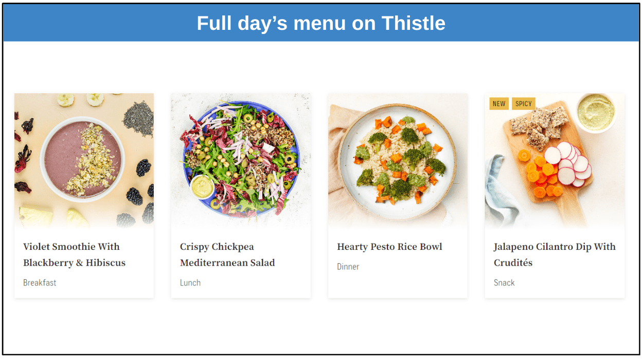Open the Crispy Chickpea Mediterranean Salad image

pyautogui.click(x=241, y=160)
